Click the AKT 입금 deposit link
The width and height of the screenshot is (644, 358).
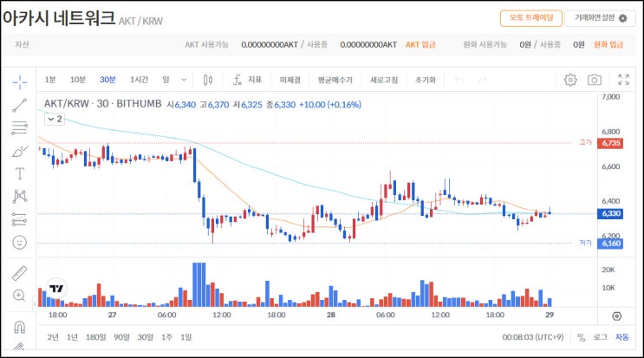(420, 45)
